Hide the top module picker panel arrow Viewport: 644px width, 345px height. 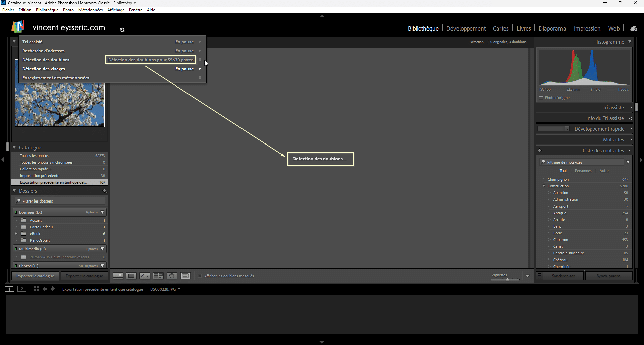pyautogui.click(x=322, y=16)
